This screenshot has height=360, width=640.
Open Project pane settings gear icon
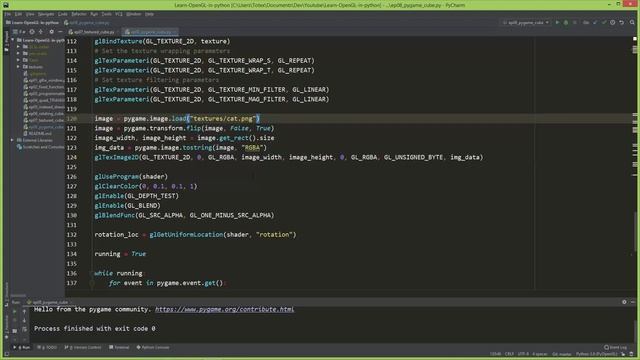51,31
